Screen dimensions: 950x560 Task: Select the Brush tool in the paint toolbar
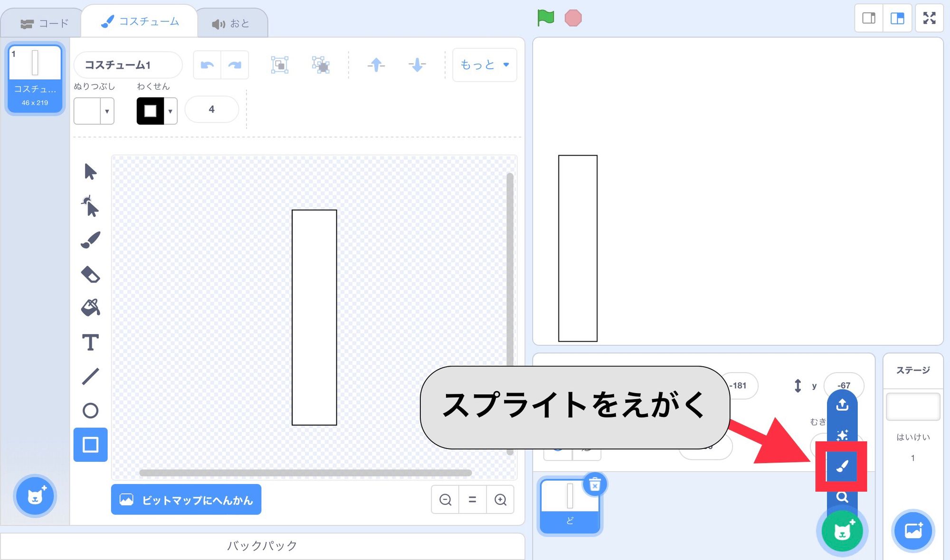[x=90, y=240]
